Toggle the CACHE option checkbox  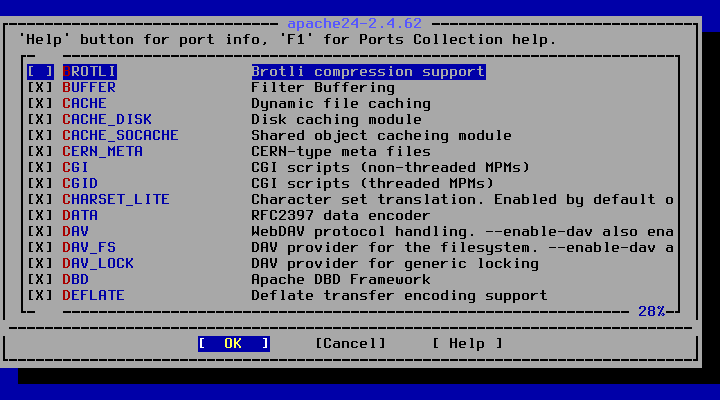pos(40,104)
